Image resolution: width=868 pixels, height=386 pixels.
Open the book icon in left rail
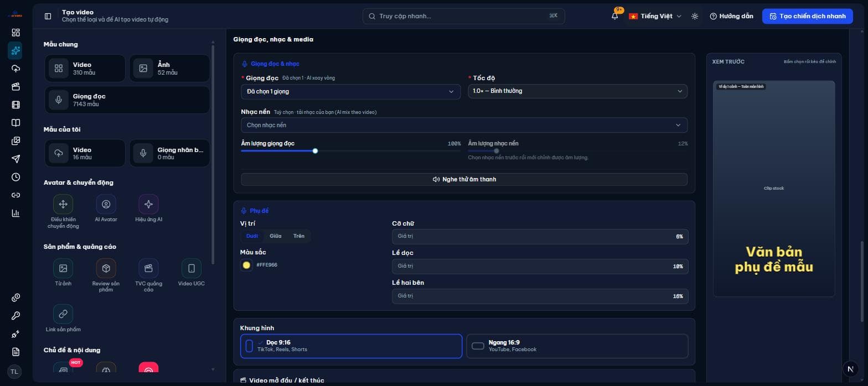pyautogui.click(x=15, y=123)
